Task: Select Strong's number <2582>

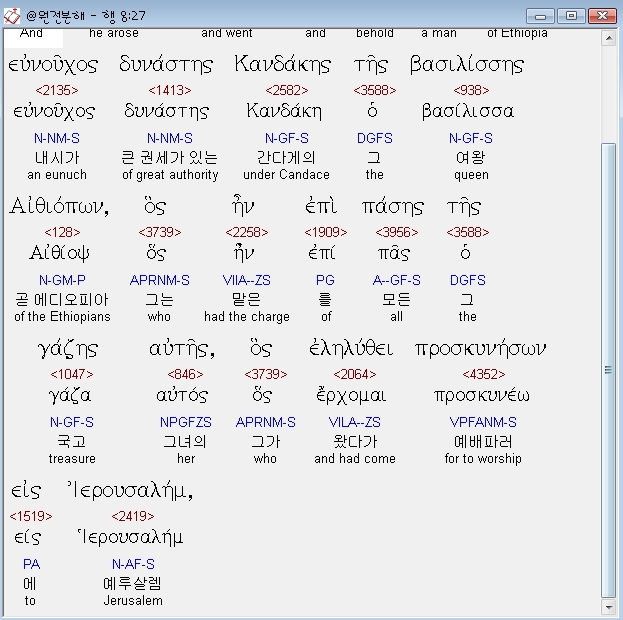Action: pos(286,91)
